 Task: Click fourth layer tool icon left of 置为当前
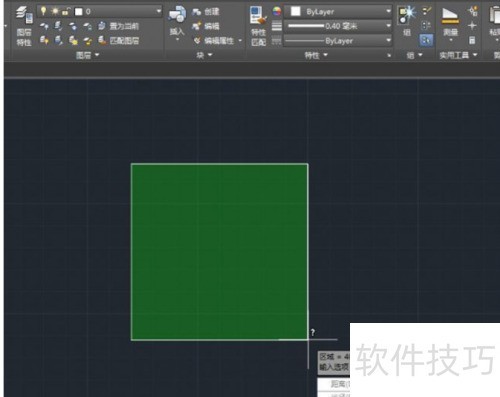pos(88,26)
